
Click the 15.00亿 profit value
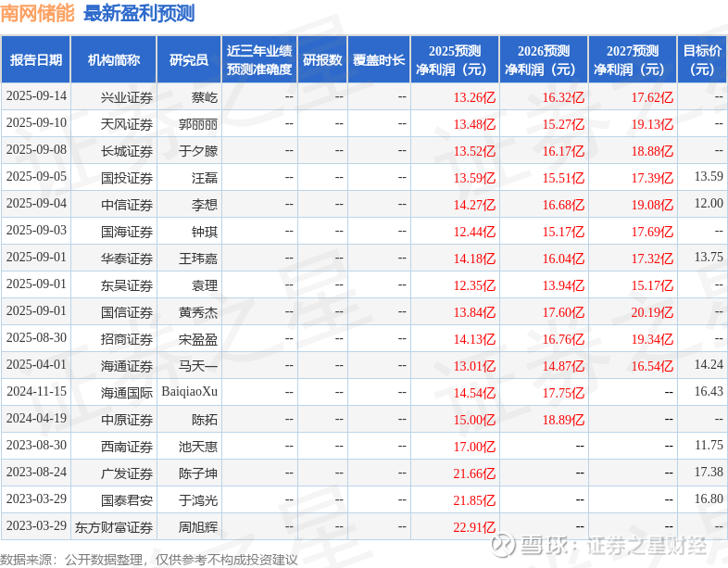point(474,421)
